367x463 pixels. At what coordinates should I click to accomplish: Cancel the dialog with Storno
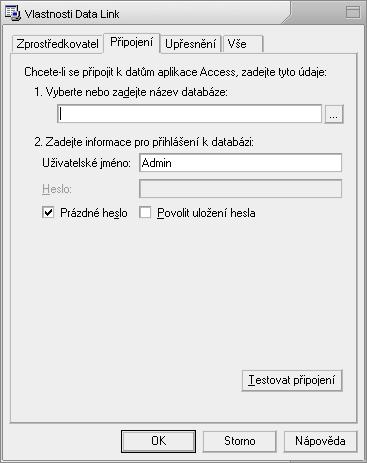240,441
